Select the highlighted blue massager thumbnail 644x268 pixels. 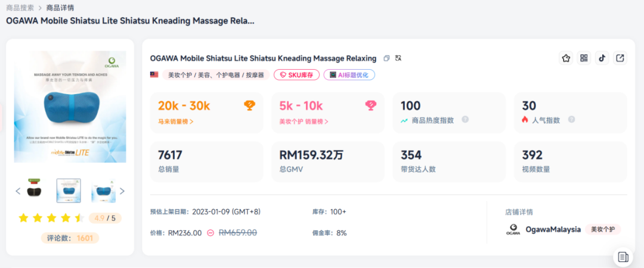point(69,191)
